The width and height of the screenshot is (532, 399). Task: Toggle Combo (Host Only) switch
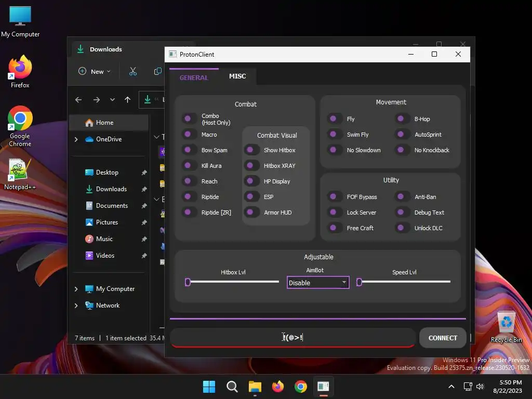pos(189,119)
